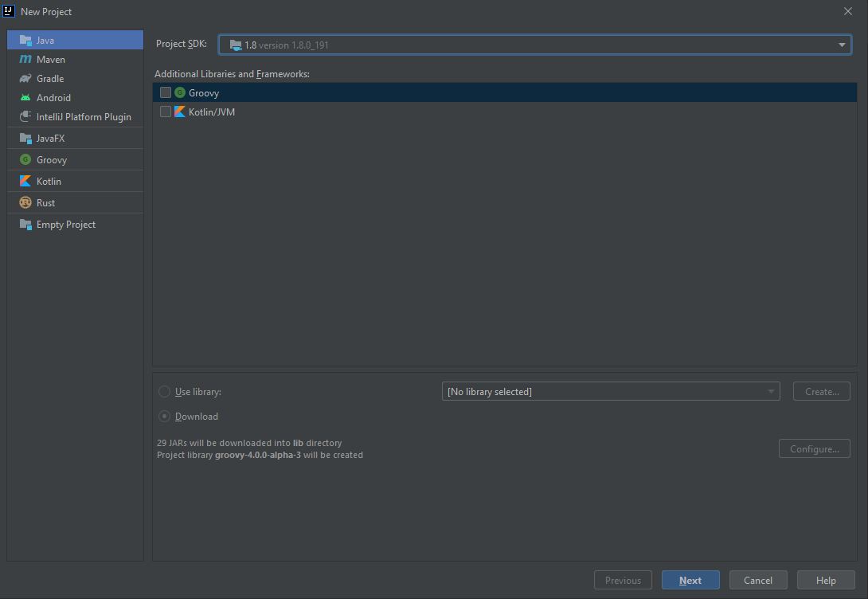868x599 pixels.
Task: Click the Empty Project folder icon
Action: click(25, 224)
